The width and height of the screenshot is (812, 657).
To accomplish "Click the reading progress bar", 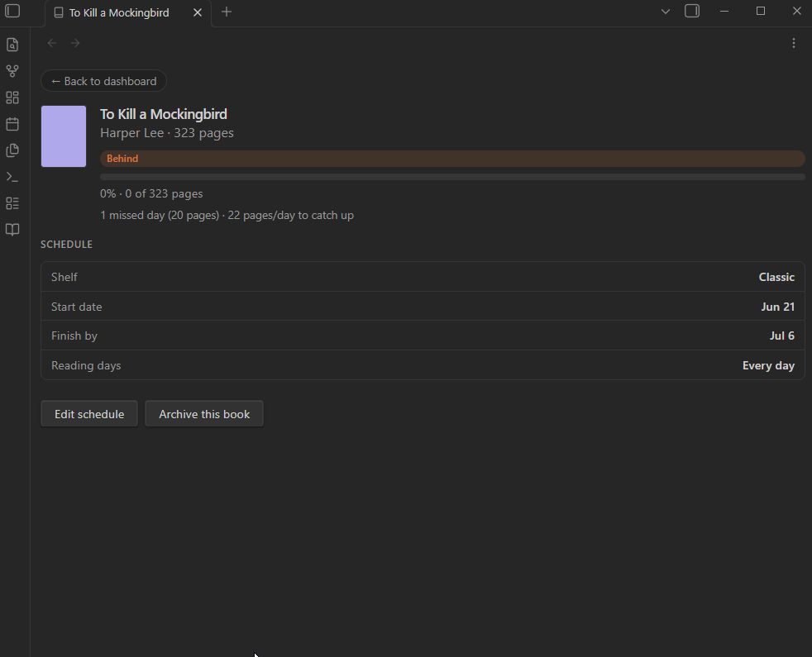I will [x=452, y=177].
